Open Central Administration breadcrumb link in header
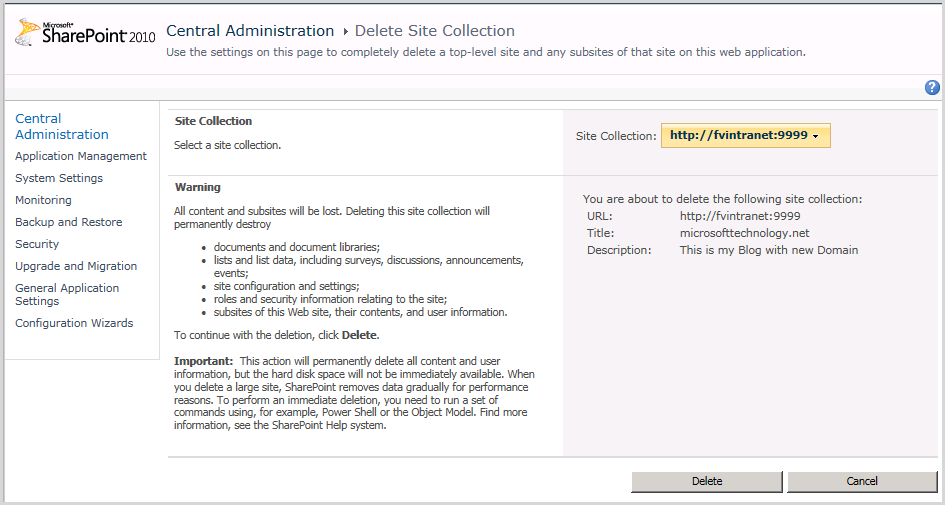 [250, 31]
